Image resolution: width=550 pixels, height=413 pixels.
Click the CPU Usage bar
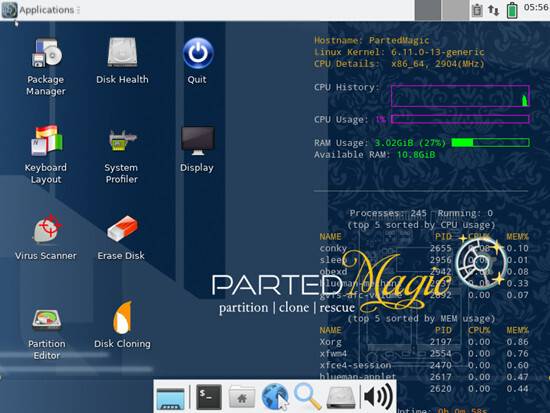pos(460,119)
